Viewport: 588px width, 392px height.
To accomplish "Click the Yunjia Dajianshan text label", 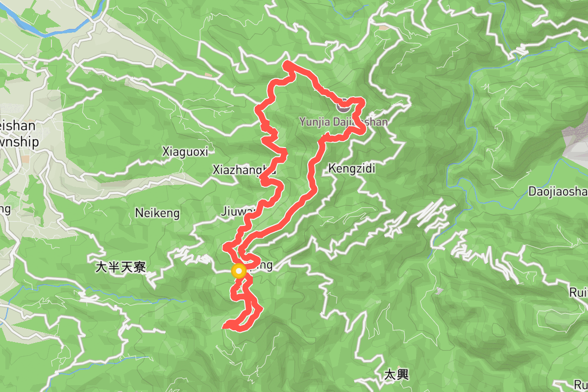I will 344,122.
